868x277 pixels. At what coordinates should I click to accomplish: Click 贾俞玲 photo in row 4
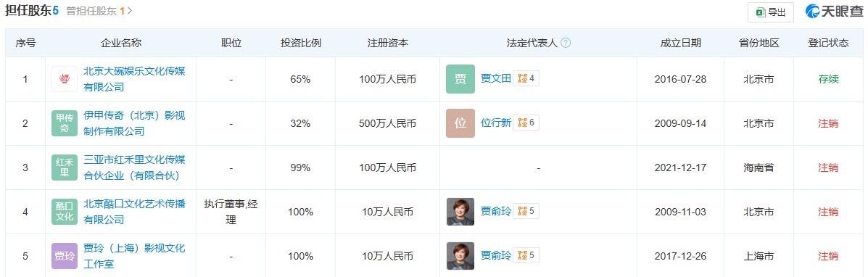[460, 212]
